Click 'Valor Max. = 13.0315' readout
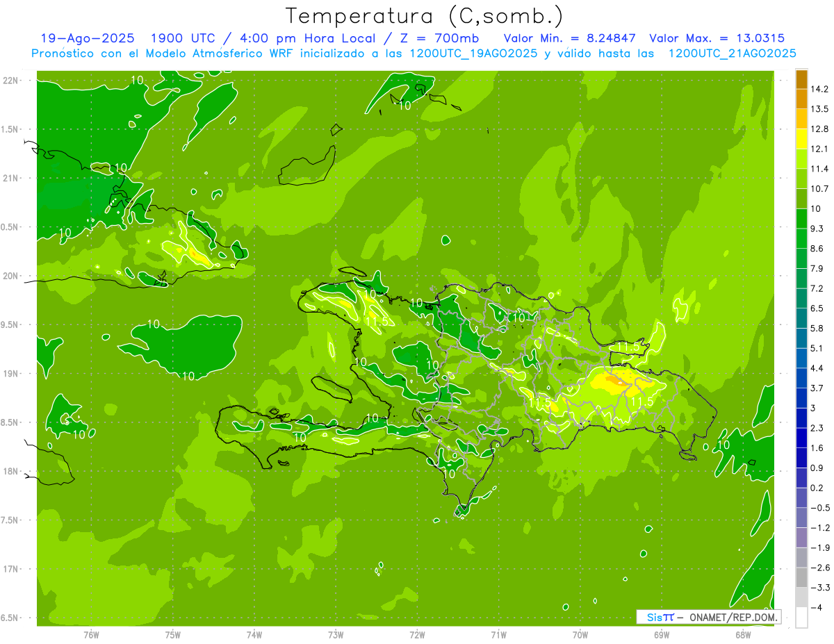The height and width of the screenshot is (644, 834). click(x=717, y=38)
